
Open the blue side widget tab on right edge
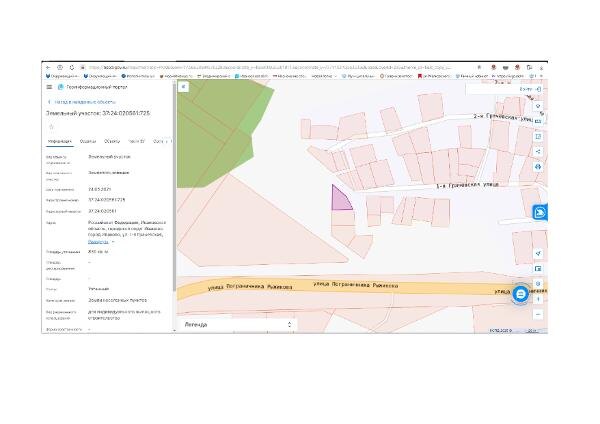(540, 212)
